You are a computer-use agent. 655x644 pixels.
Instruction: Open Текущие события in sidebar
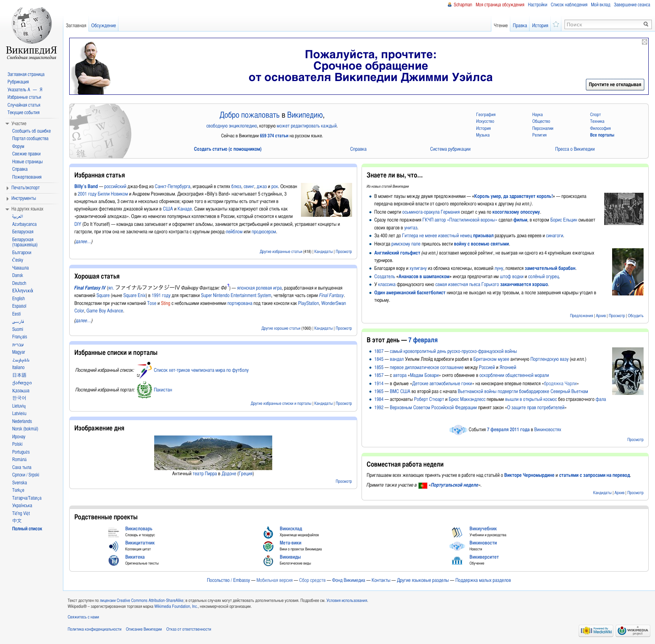24,113
